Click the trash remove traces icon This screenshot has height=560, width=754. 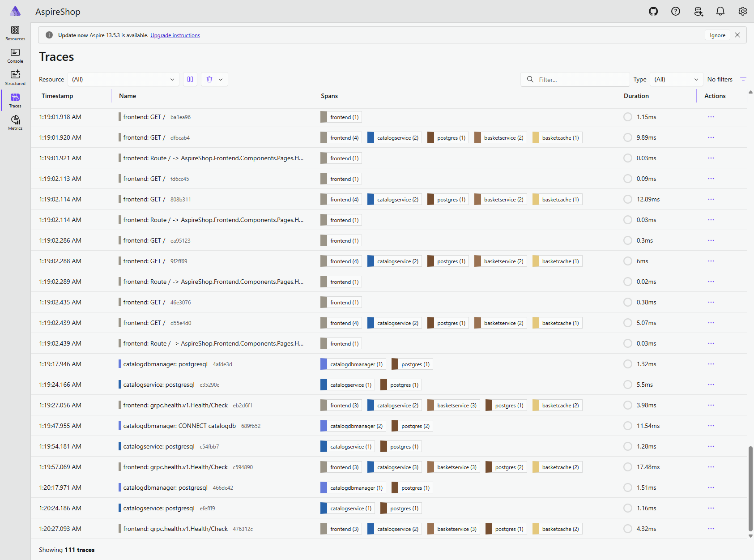(209, 79)
